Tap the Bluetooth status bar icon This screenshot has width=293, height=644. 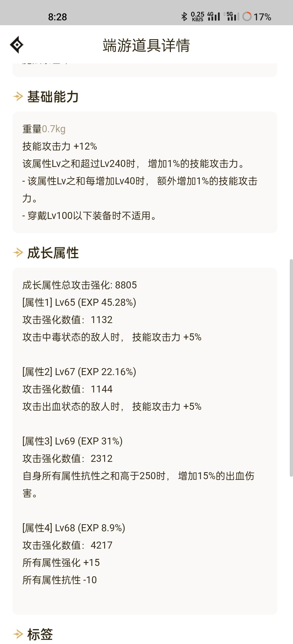click(184, 17)
